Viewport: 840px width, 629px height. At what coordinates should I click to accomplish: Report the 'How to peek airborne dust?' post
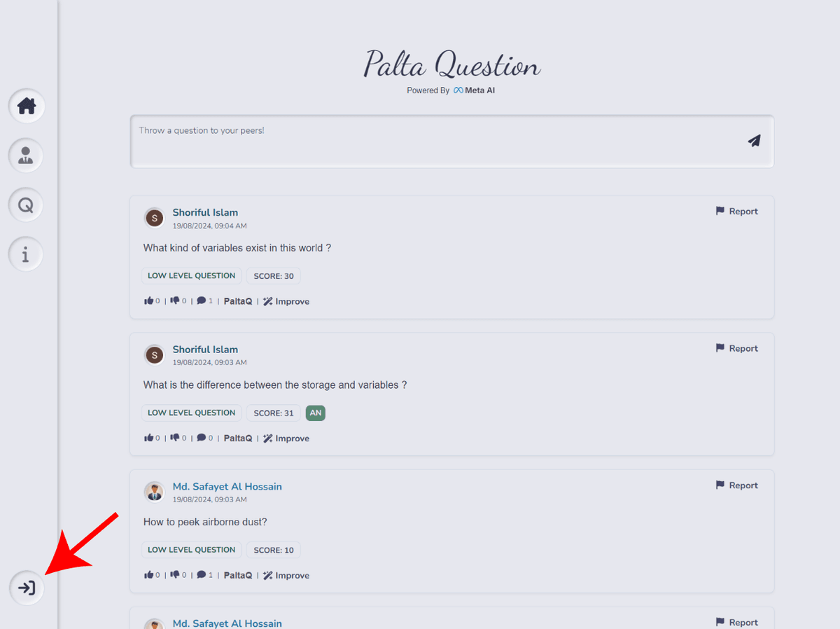point(736,485)
